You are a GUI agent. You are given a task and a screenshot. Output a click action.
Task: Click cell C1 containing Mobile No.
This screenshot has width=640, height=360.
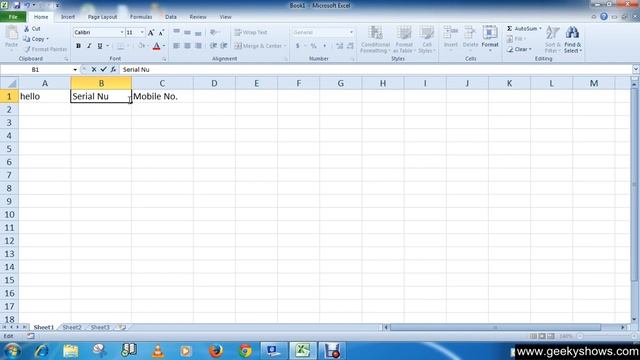click(162, 96)
